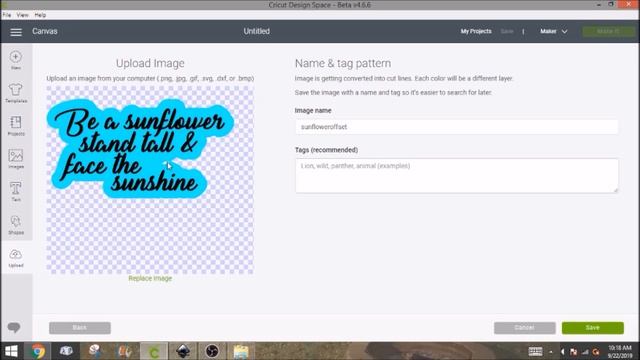Screen dimensions: 640x360
Task: Switch to Cricut Design Space taskbar icon
Action: click(x=154, y=351)
